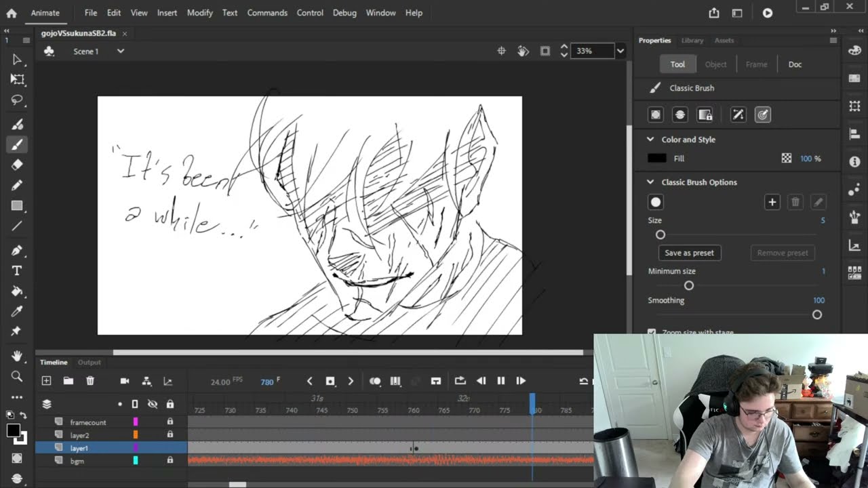Toggle the lock on the bgm layer

click(170, 460)
